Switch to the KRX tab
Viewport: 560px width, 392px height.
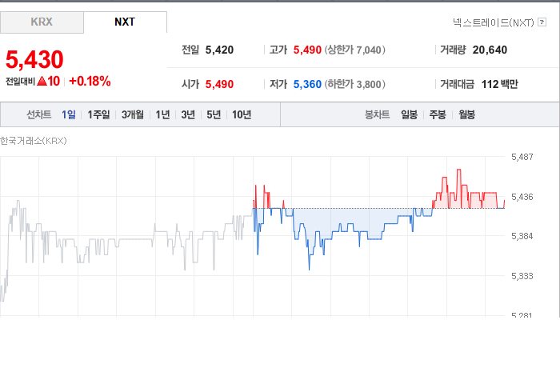coord(42,22)
